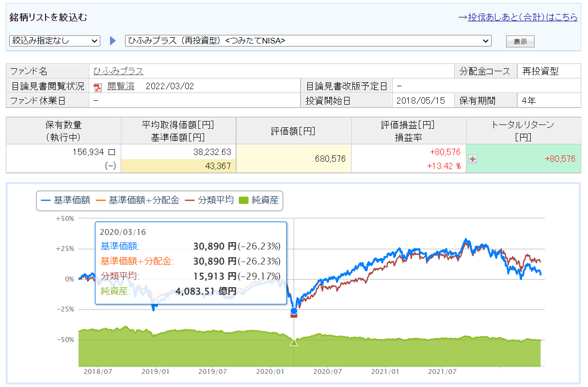The width and height of the screenshot is (588, 387).
Task: Click the +50% y-axis label
Action: pyautogui.click(x=64, y=218)
